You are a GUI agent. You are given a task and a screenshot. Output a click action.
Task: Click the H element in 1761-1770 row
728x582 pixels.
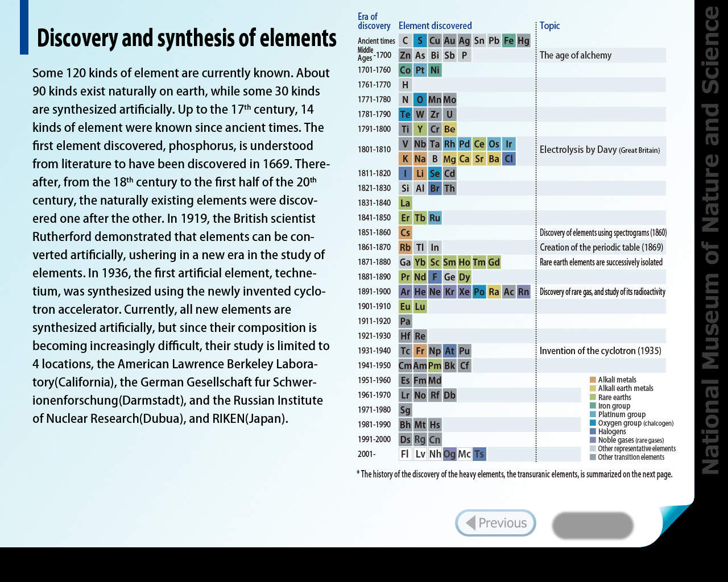pyautogui.click(x=405, y=85)
